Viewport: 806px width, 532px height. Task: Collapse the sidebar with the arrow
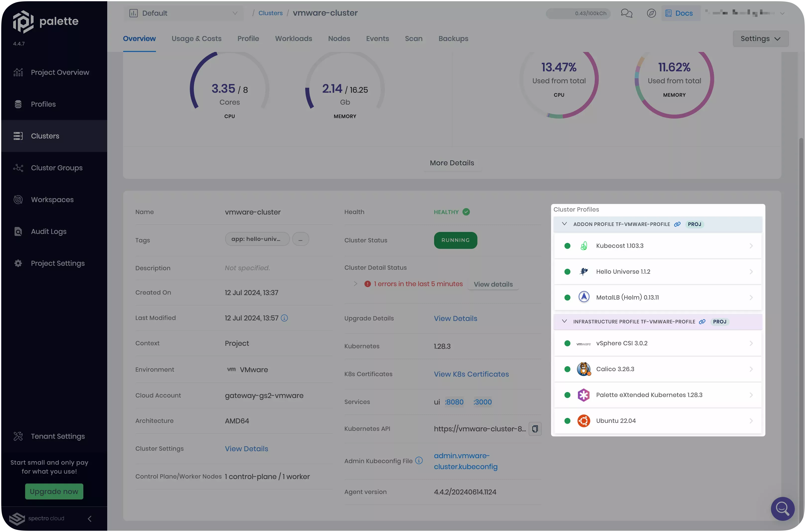tap(90, 519)
